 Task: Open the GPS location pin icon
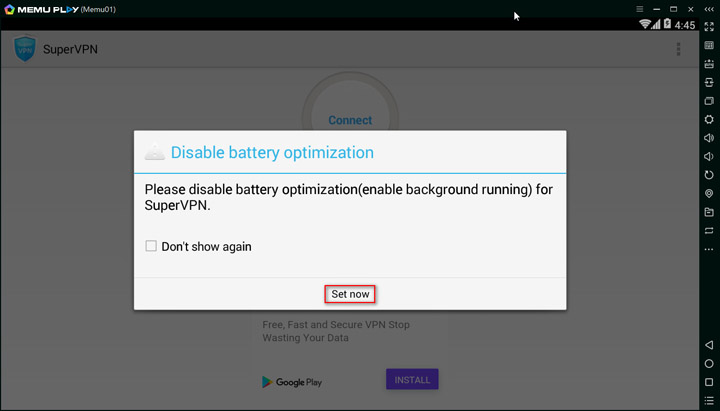pyautogui.click(x=709, y=193)
